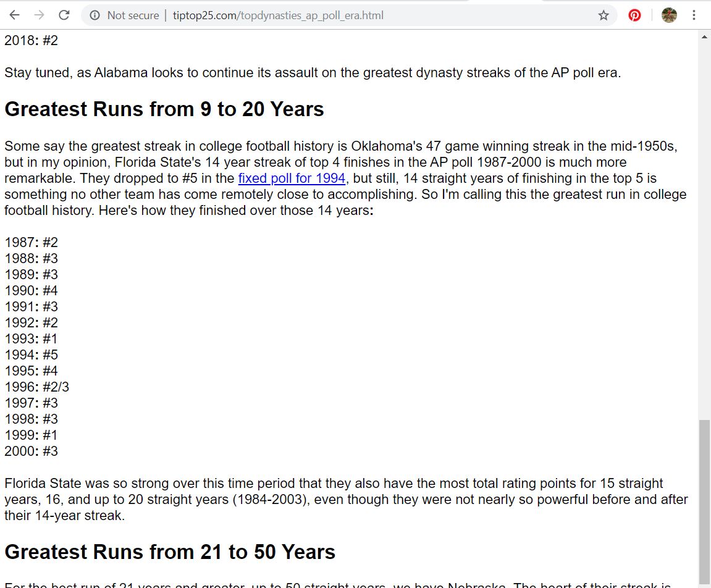Click the '1996: #2/3' line
The height and width of the screenshot is (588, 711).
[x=36, y=387]
